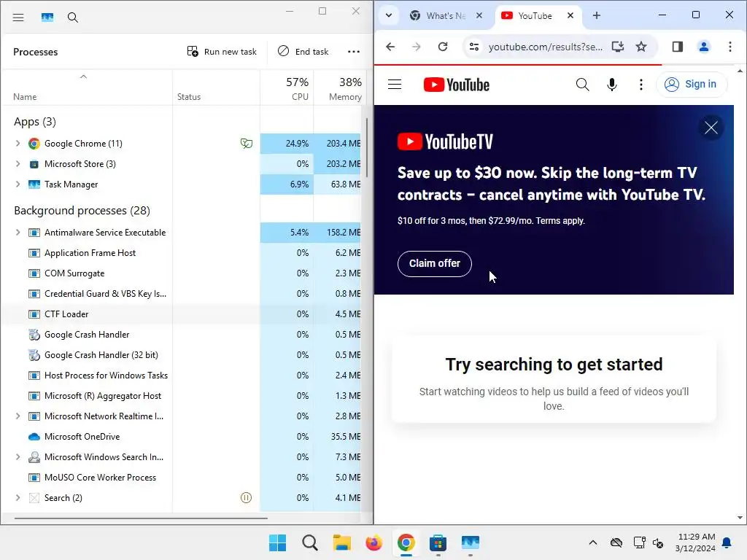Click the Task Manager vertical scrollbar
This screenshot has width=747, height=560.
pyautogui.click(x=367, y=147)
